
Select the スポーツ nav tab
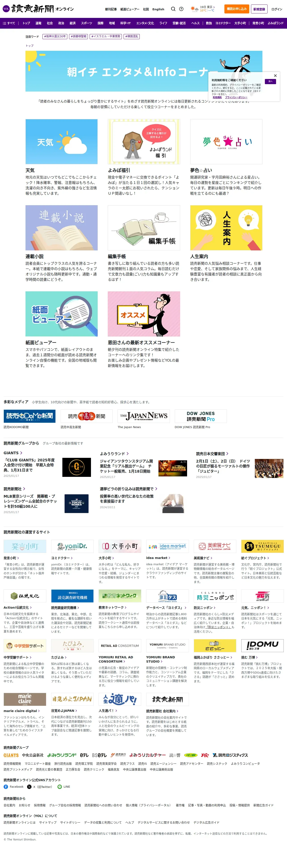(x=87, y=23)
